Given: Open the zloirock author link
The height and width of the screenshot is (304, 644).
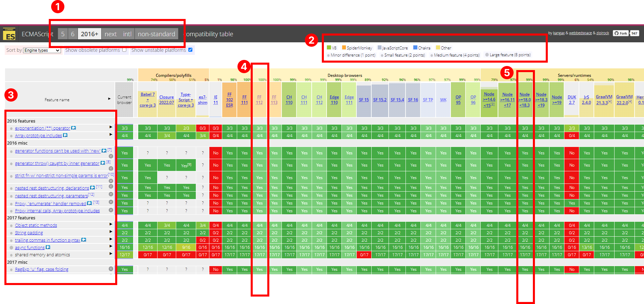Looking at the screenshot, I should [x=603, y=33].
